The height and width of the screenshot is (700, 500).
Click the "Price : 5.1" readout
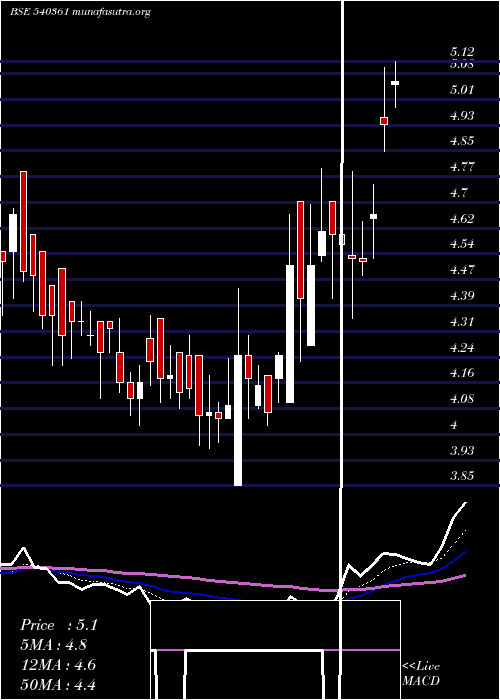pyautogui.click(x=59, y=625)
